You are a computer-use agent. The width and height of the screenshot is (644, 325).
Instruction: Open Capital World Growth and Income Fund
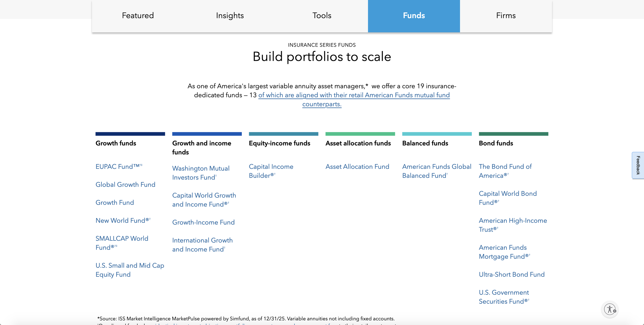pos(204,200)
